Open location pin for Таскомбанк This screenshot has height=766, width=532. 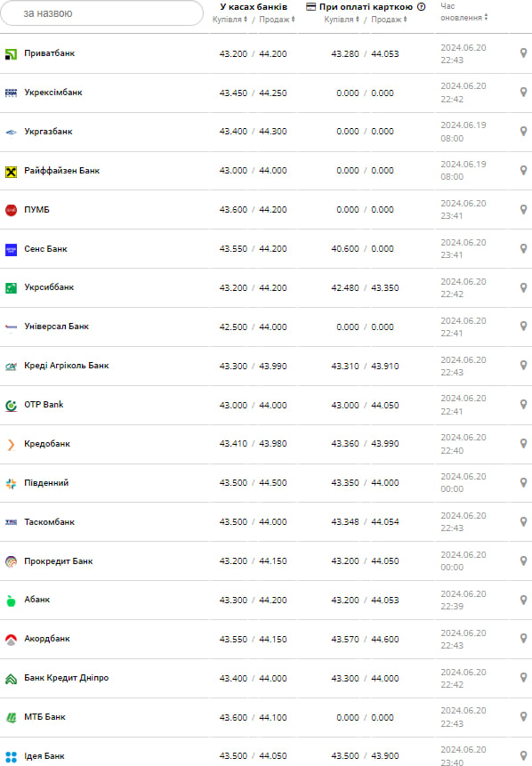pyautogui.click(x=523, y=521)
